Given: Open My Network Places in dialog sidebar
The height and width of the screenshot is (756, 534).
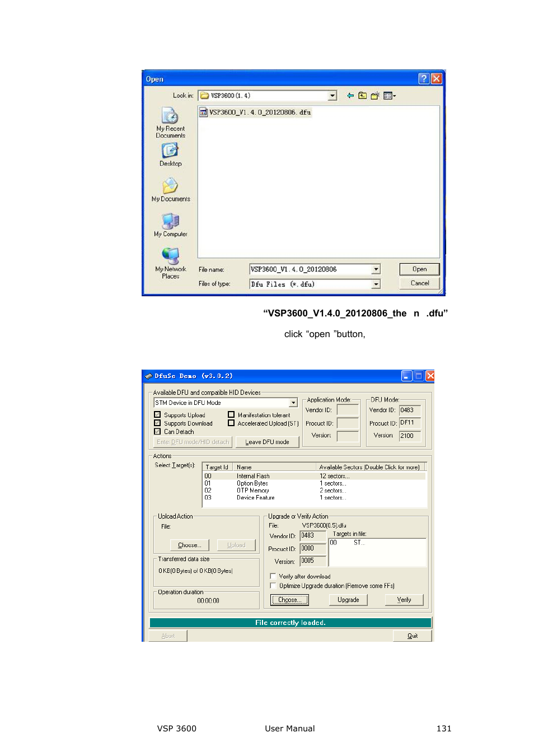Looking at the screenshot, I should tap(171, 263).
